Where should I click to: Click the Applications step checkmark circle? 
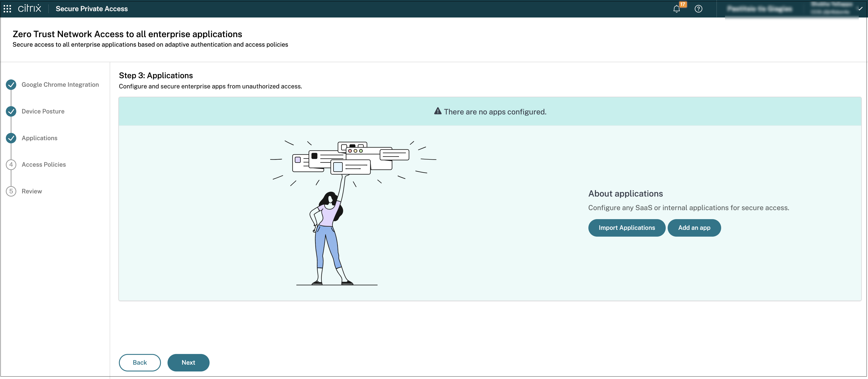[x=11, y=138]
